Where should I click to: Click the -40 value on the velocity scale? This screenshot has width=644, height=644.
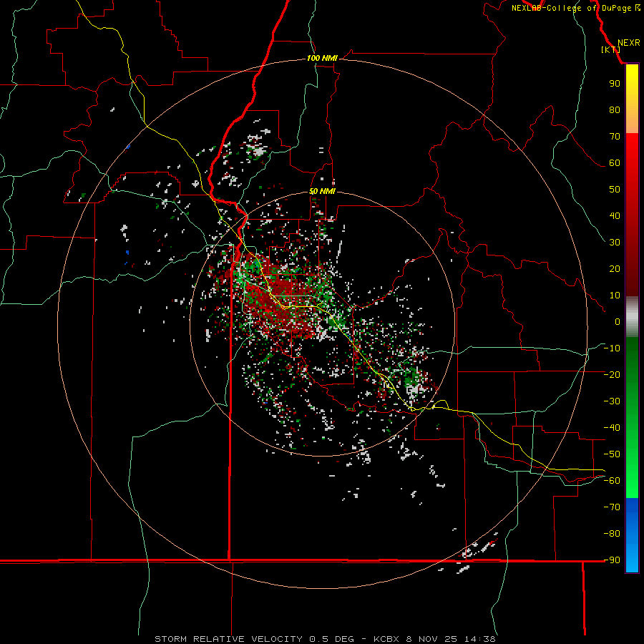[x=612, y=428]
